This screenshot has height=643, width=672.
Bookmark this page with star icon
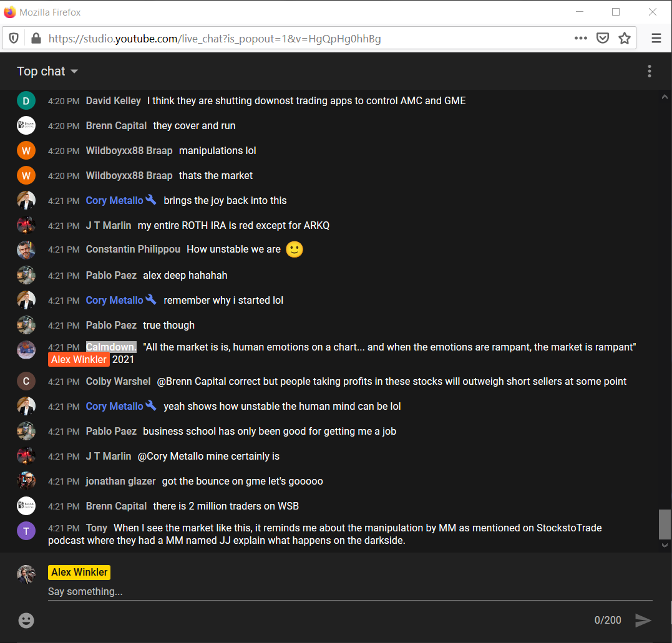(x=624, y=39)
